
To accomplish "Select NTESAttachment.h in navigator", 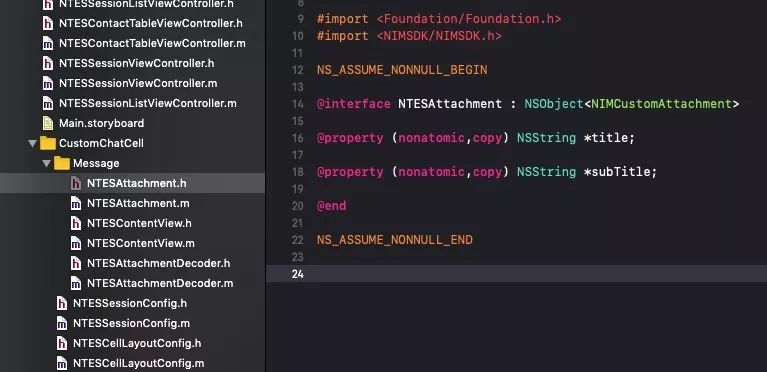I will click(136, 184).
